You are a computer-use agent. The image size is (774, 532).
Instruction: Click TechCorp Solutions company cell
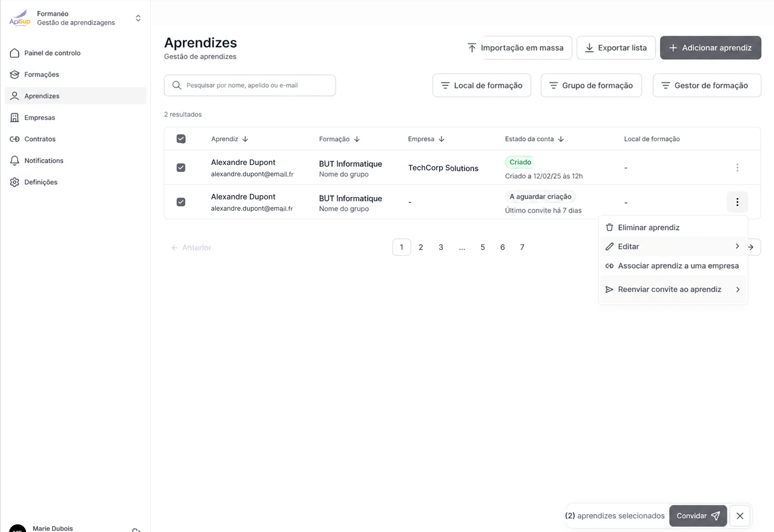pyautogui.click(x=443, y=168)
